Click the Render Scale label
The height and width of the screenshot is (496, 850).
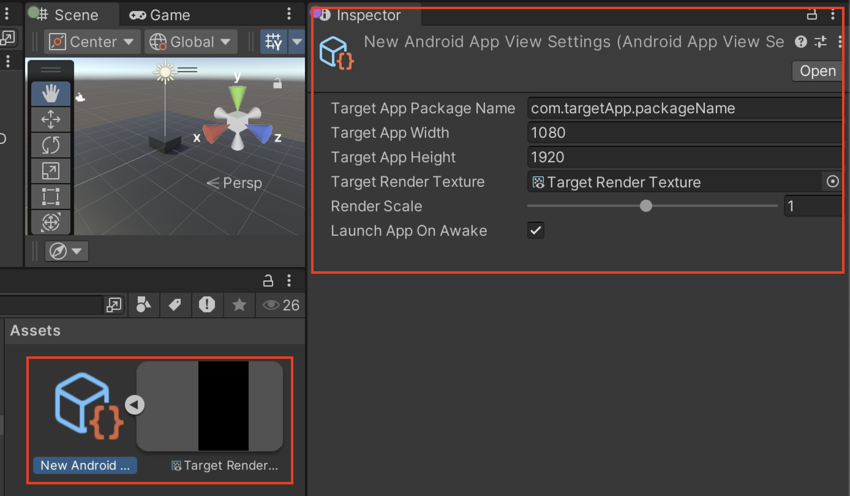(x=376, y=207)
